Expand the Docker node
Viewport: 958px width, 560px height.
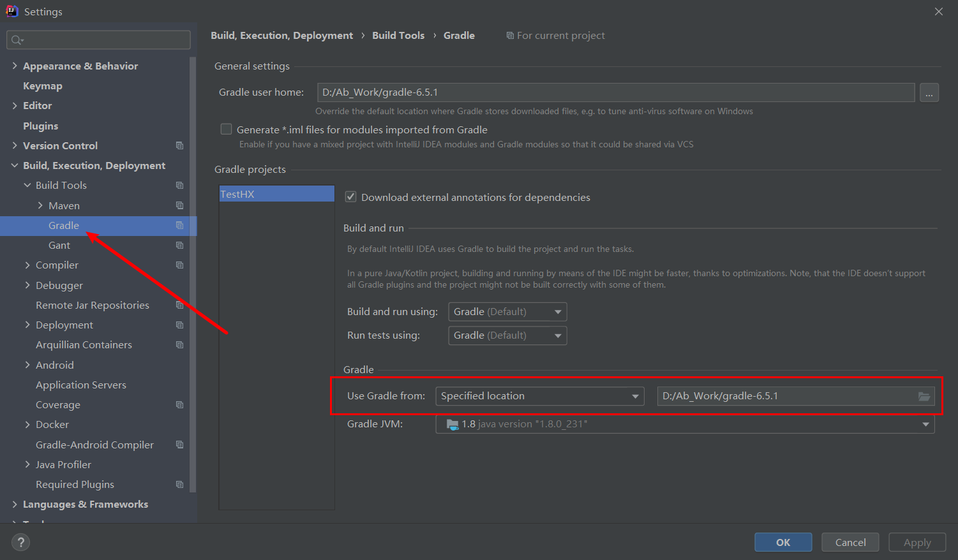point(27,424)
